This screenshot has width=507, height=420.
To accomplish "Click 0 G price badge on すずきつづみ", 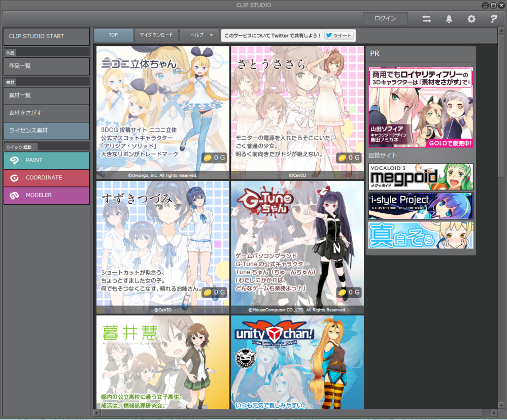I will (214, 292).
